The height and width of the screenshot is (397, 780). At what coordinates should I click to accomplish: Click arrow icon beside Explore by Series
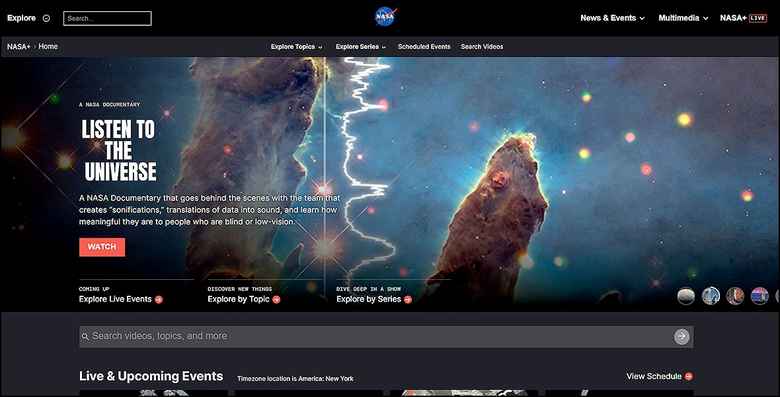408,299
